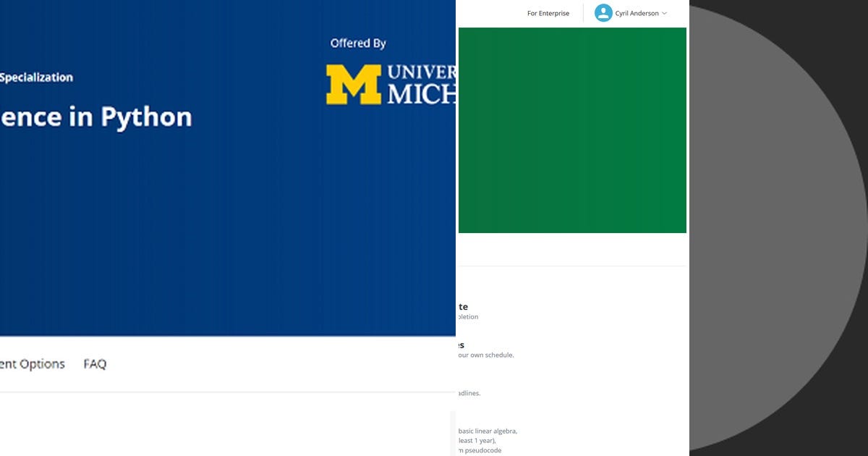This screenshot has height=456, width=868.
Task: Click the Cyril Anderson username text
Action: pyautogui.click(x=637, y=13)
